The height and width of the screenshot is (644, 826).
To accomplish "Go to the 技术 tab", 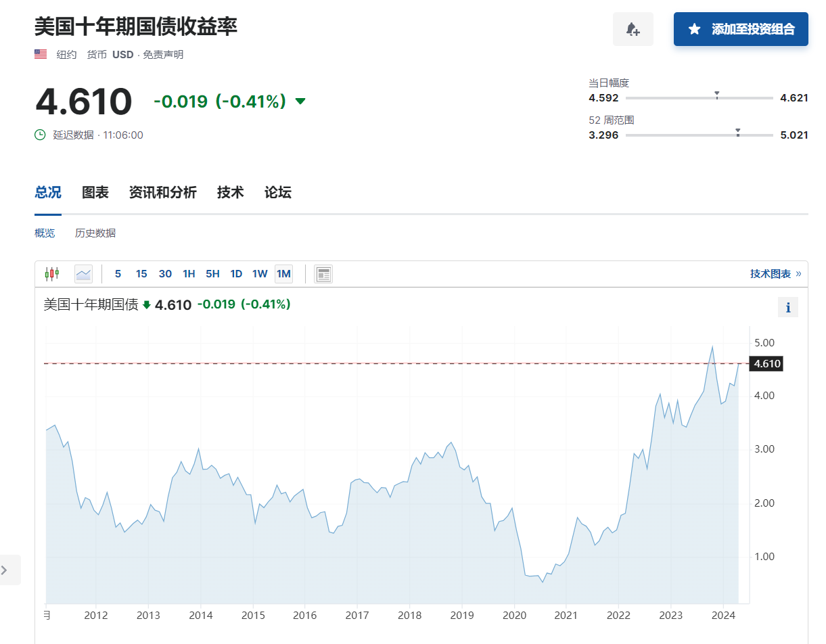I will coord(230,193).
